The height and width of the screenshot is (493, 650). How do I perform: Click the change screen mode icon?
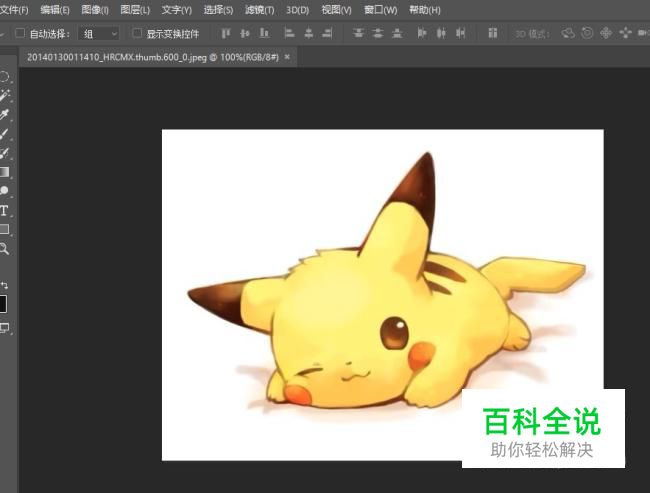pos(5,328)
